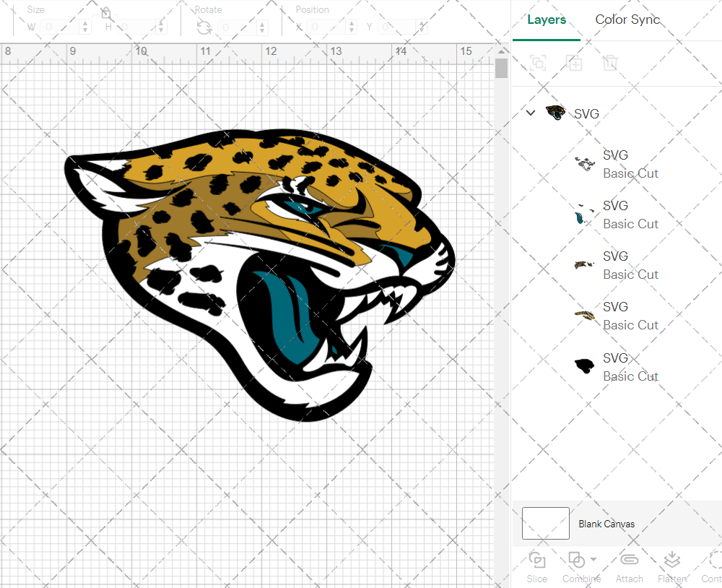Click the Width stepper arrows
Viewport: 722px width, 588px height.
[85, 27]
